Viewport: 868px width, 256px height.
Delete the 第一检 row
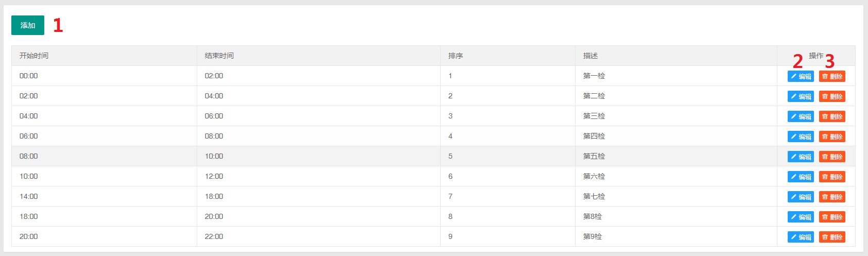coord(832,76)
